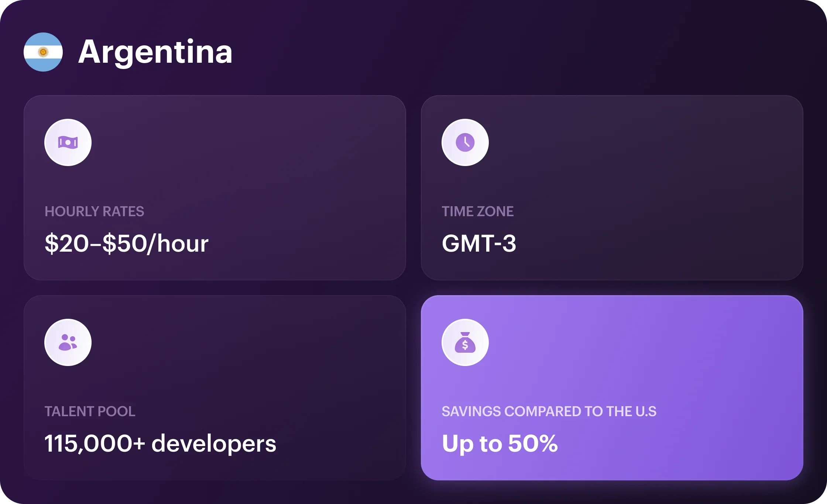Click the clock icon for time zone
The width and height of the screenshot is (827, 504).
click(465, 142)
